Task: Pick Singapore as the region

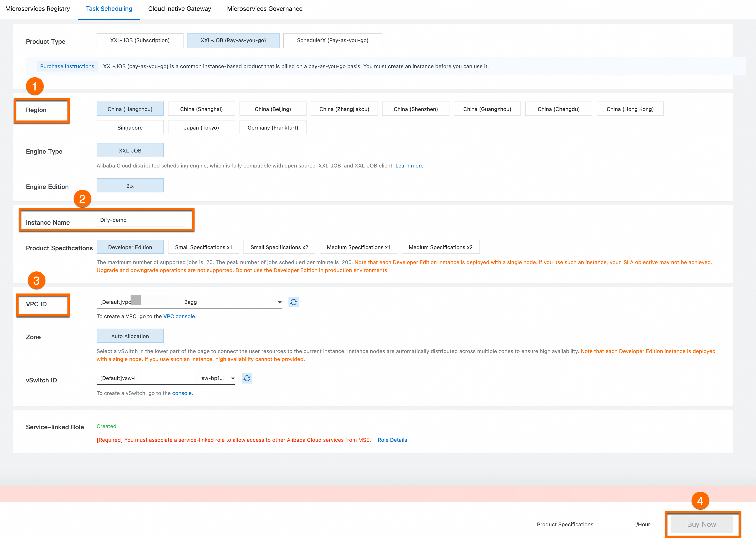Action: [x=130, y=128]
